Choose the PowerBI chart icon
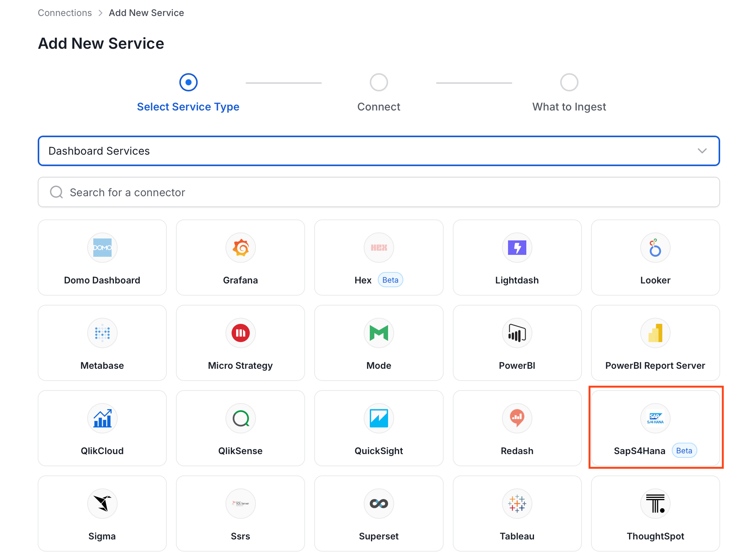The height and width of the screenshot is (560, 751). (517, 333)
